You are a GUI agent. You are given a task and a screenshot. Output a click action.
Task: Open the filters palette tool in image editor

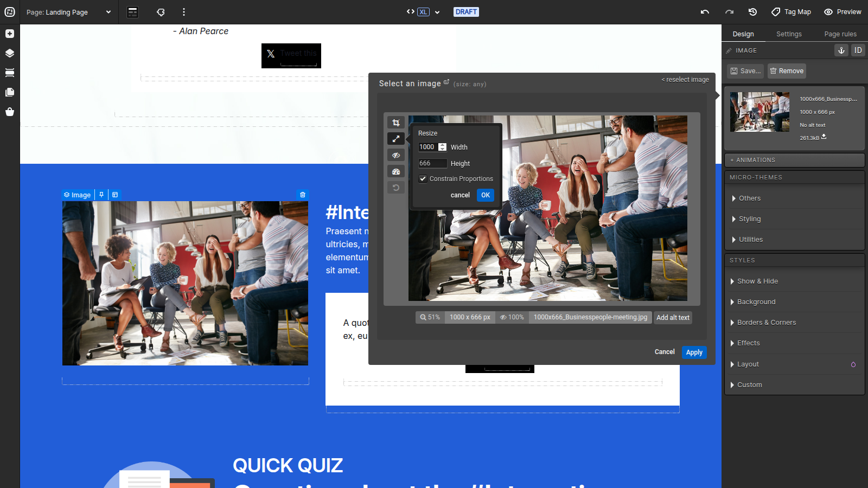pos(396,171)
